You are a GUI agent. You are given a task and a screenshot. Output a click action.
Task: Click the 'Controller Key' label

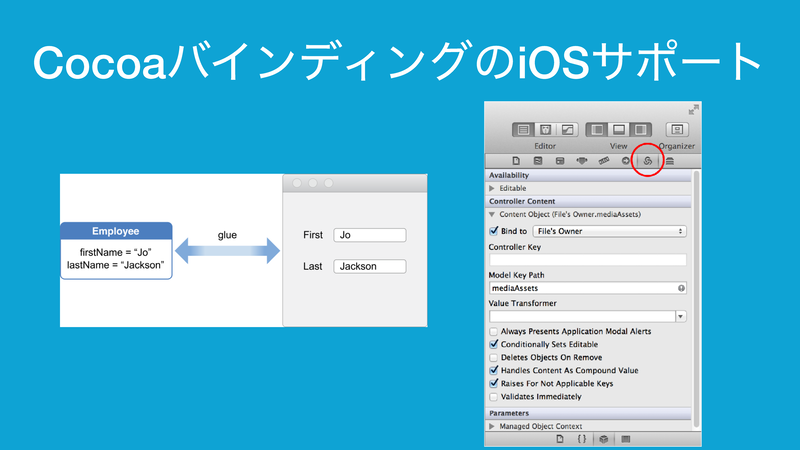(514, 247)
